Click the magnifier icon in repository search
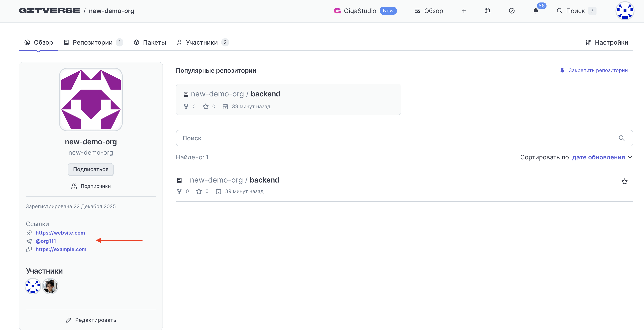 pyautogui.click(x=621, y=138)
